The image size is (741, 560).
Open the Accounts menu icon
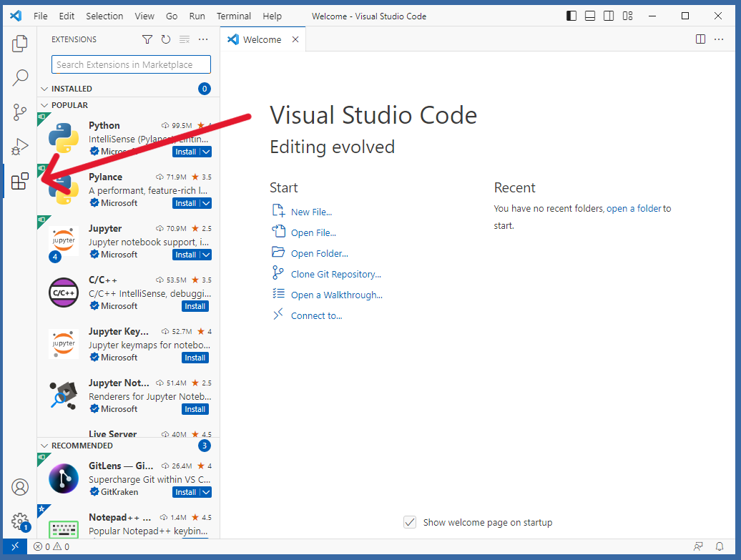click(x=20, y=487)
